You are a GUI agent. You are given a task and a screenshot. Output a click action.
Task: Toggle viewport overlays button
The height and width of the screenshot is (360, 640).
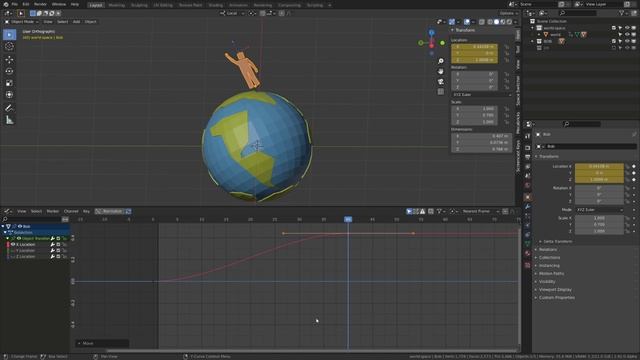[x=467, y=22]
